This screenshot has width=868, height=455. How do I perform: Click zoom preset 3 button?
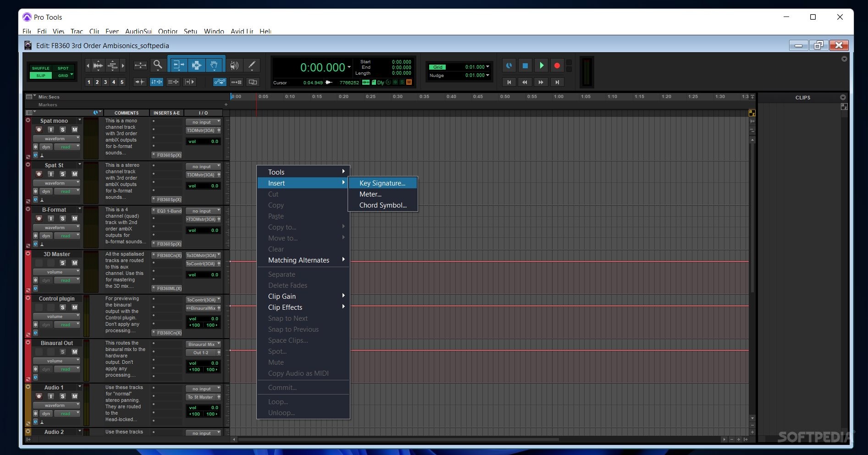[x=105, y=82]
